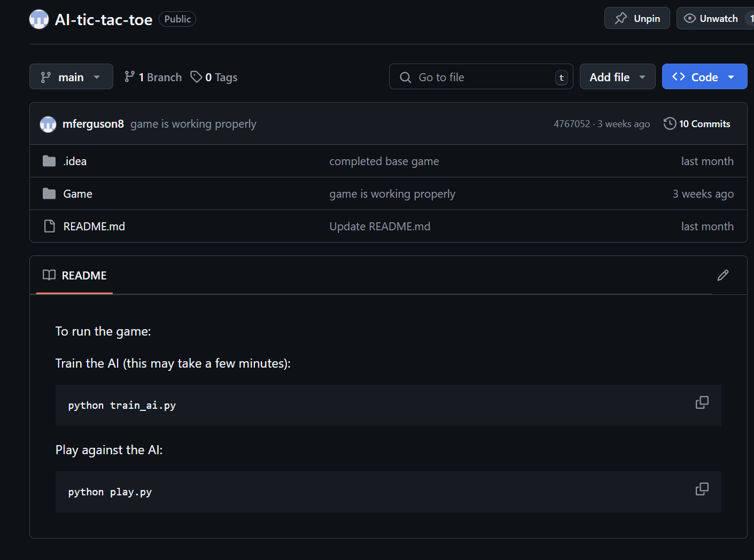Viewport: 754px width, 560px height.
Task: Click the pencil icon to edit README
Action: point(722,275)
